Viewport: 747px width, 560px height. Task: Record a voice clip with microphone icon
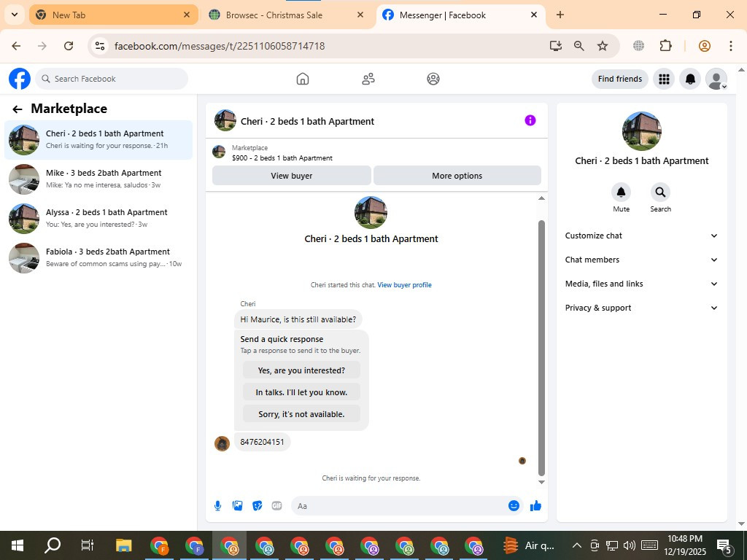tap(217, 506)
